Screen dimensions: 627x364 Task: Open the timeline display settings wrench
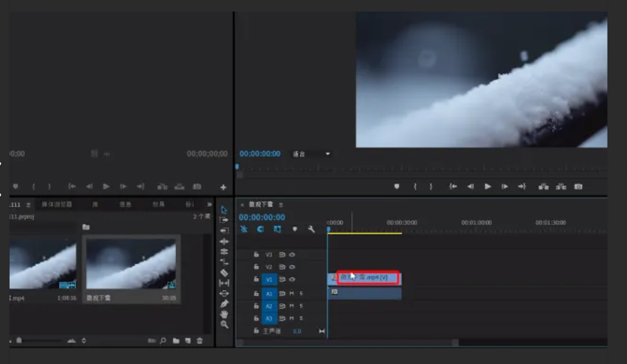pyautogui.click(x=312, y=229)
